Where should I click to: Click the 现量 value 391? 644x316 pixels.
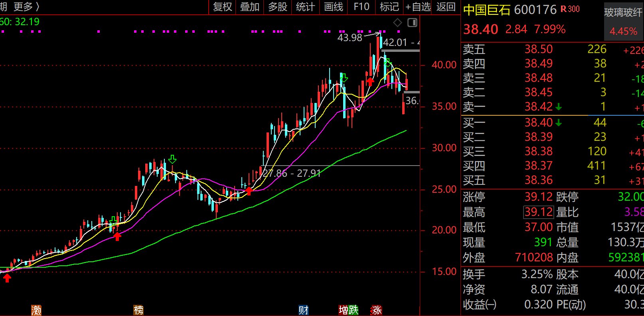pyautogui.click(x=543, y=242)
